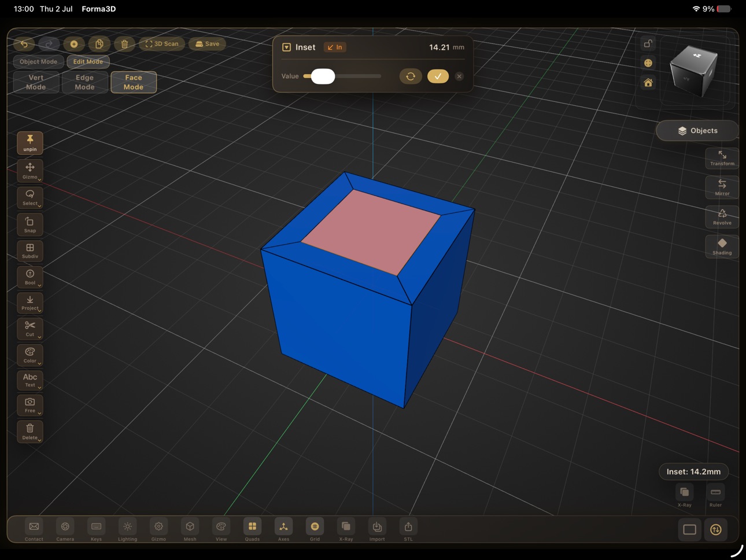The width and height of the screenshot is (746, 560).
Task: Save the project
Action: pos(207,44)
